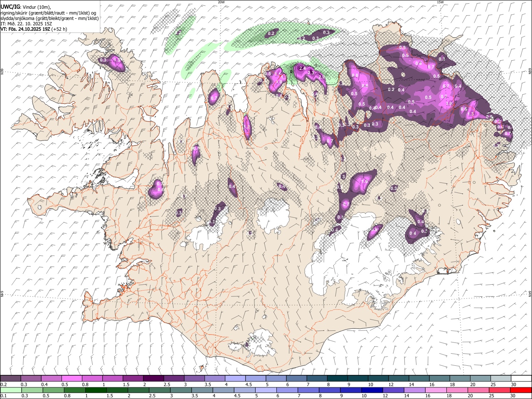Click the '0.1' label in lower legend
This screenshot has width=532, height=399.
(4, 396)
